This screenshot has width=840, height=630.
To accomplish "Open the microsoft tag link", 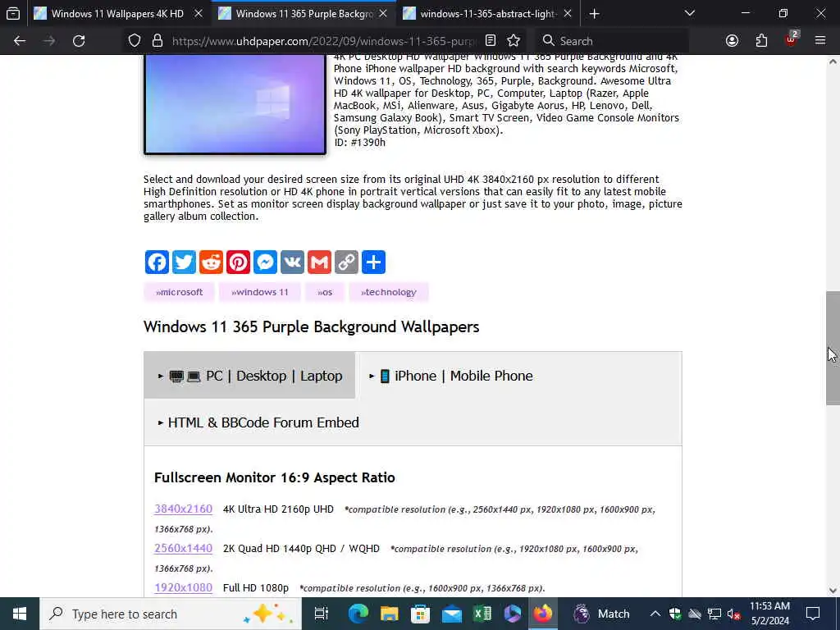I will pos(179,292).
